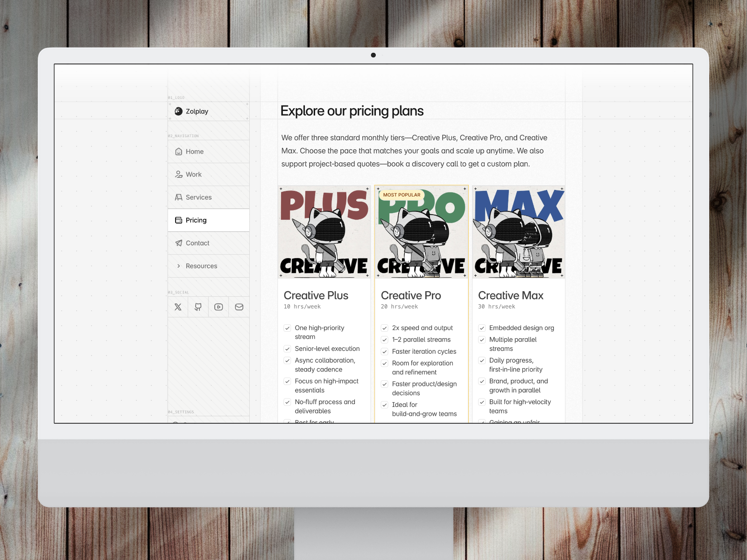Open the X (Twitter) social link
The width and height of the screenshot is (747, 560).
178,307
